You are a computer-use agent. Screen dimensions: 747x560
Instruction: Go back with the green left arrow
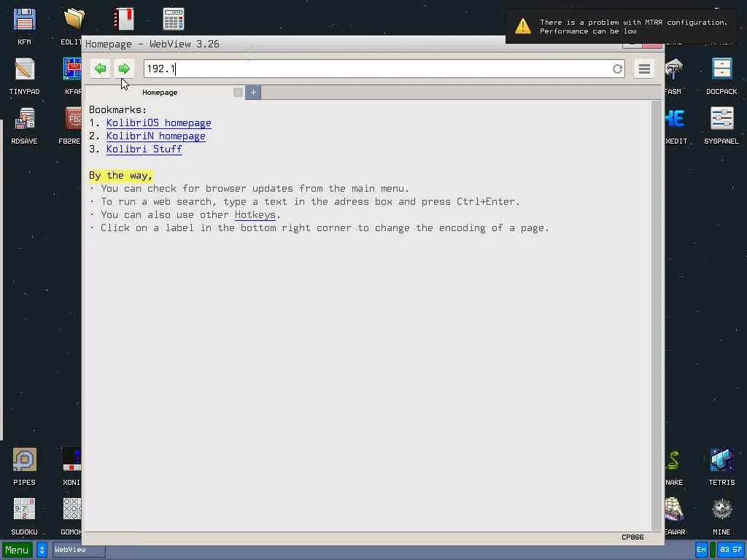click(x=100, y=69)
